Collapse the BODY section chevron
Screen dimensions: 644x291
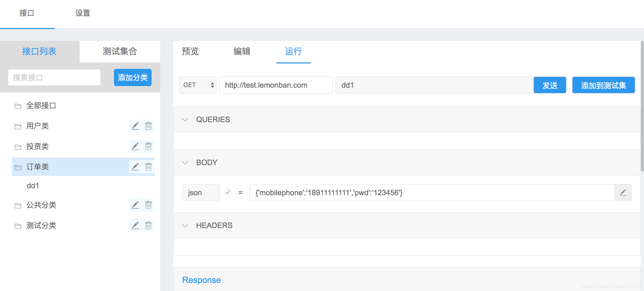pos(185,163)
